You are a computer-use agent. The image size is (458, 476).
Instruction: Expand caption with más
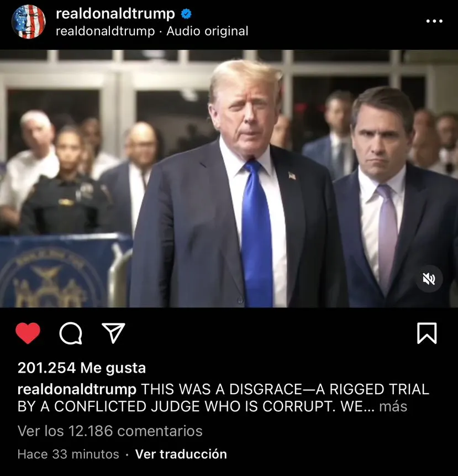pos(393,406)
